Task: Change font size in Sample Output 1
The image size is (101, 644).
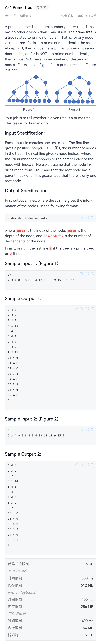Action: [x=82, y=309]
